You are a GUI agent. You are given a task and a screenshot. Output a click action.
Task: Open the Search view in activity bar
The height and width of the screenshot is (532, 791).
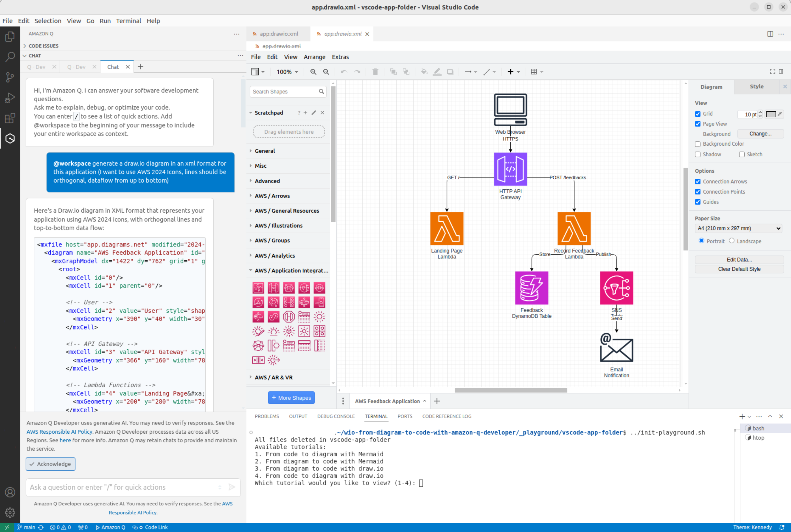click(x=10, y=57)
